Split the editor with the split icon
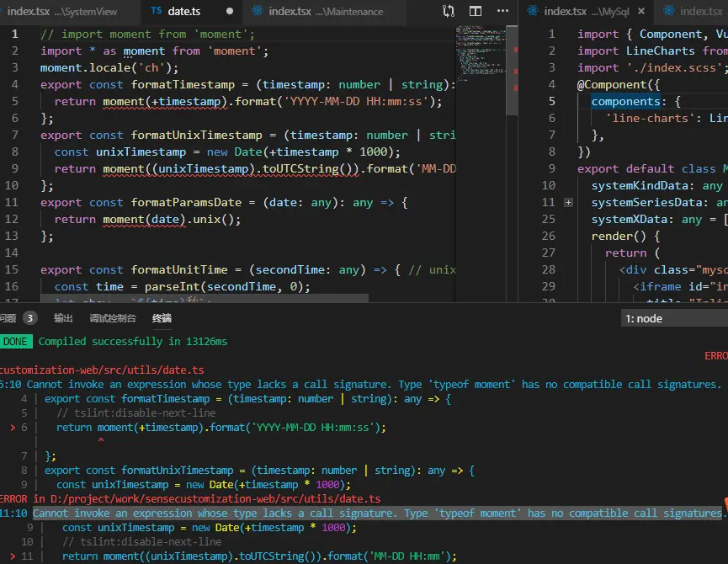This screenshot has height=564, width=728. pyautogui.click(x=475, y=11)
